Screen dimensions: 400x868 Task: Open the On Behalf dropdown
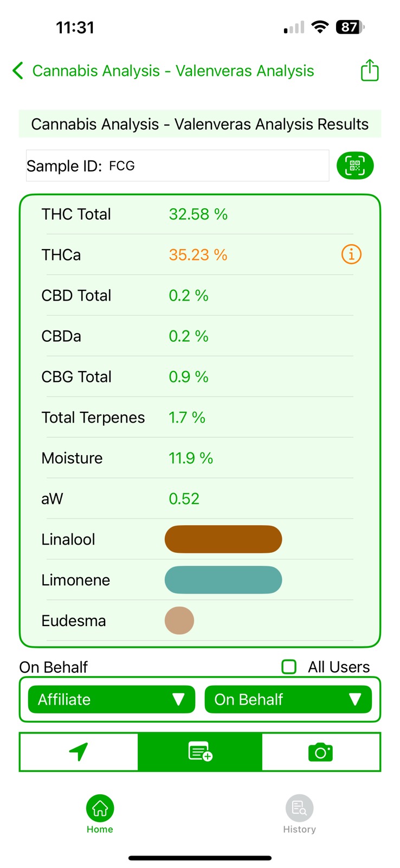coord(288,699)
